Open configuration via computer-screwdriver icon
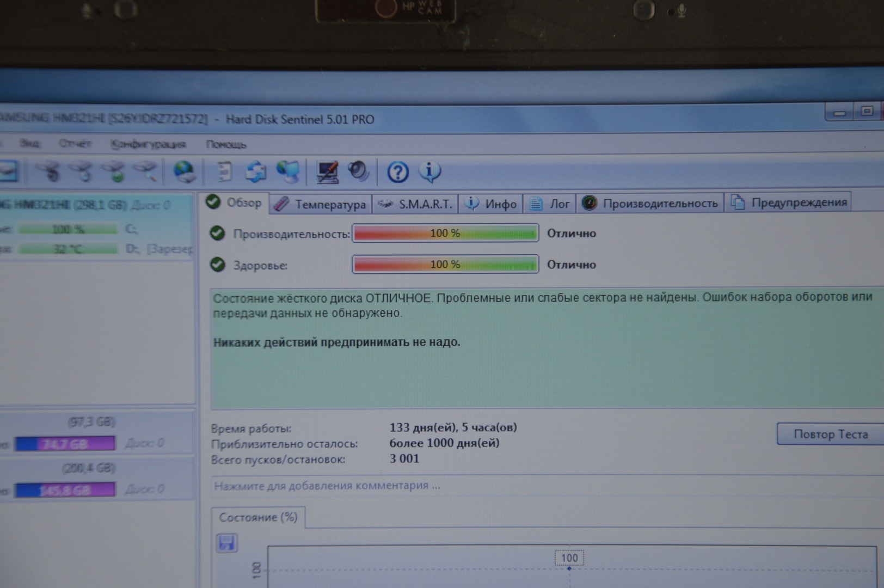Viewport: 884px width, 588px height. point(327,173)
